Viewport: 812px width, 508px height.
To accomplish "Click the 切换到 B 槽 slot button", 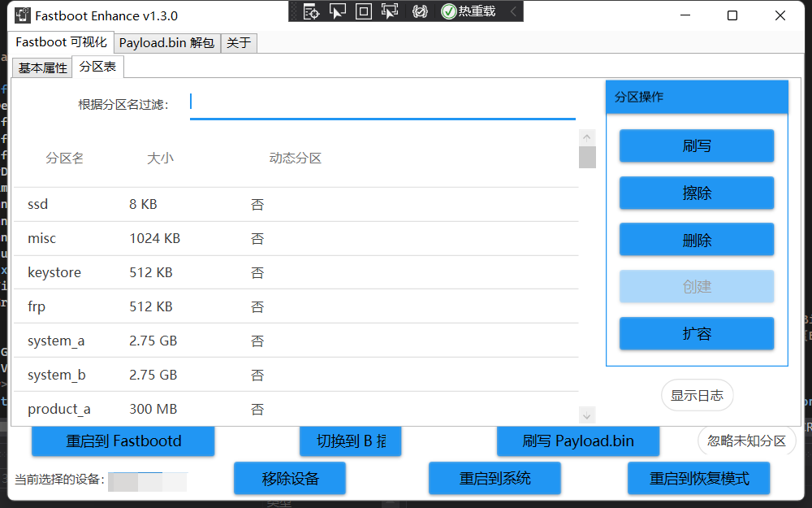I will 351,441.
